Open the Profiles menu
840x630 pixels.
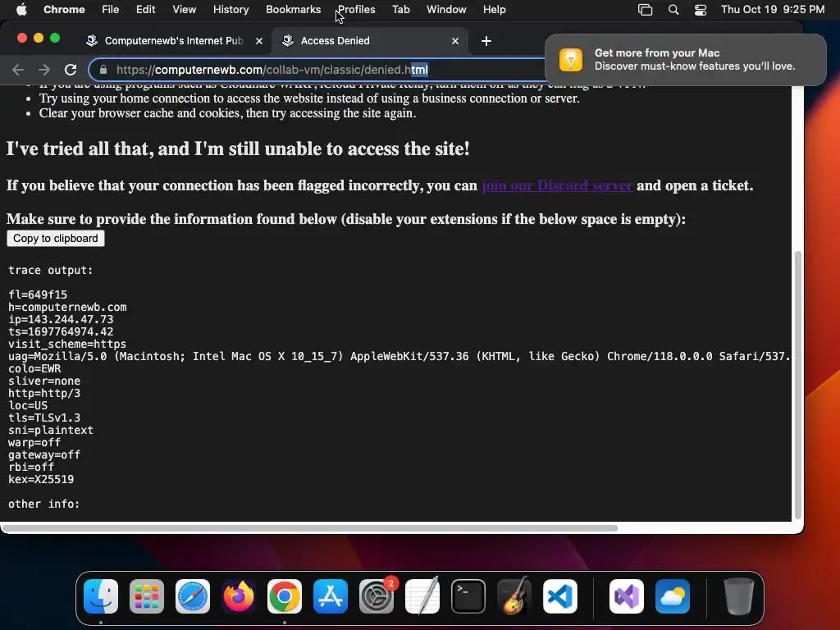[x=356, y=9]
